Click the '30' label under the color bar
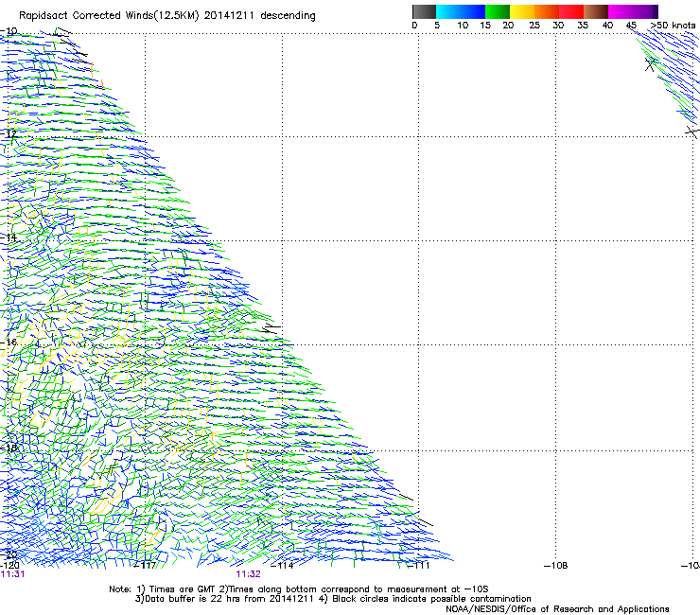 (x=558, y=26)
